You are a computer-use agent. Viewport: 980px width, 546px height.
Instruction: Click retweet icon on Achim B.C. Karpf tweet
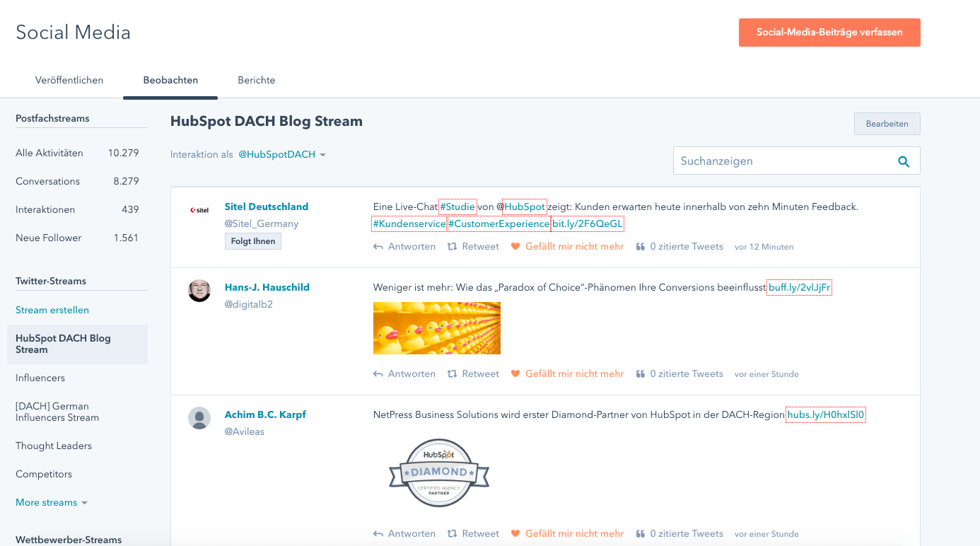(453, 534)
